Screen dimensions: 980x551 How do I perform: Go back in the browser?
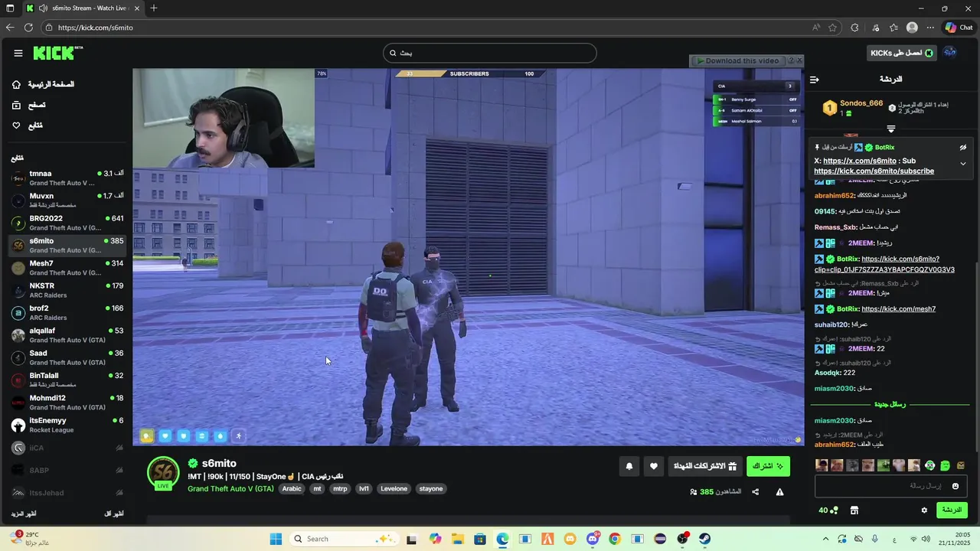pyautogui.click(x=10, y=28)
